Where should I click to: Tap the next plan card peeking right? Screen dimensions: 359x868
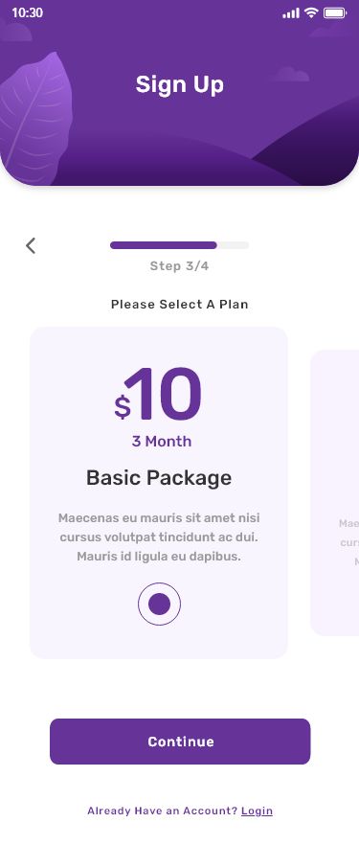[335, 492]
